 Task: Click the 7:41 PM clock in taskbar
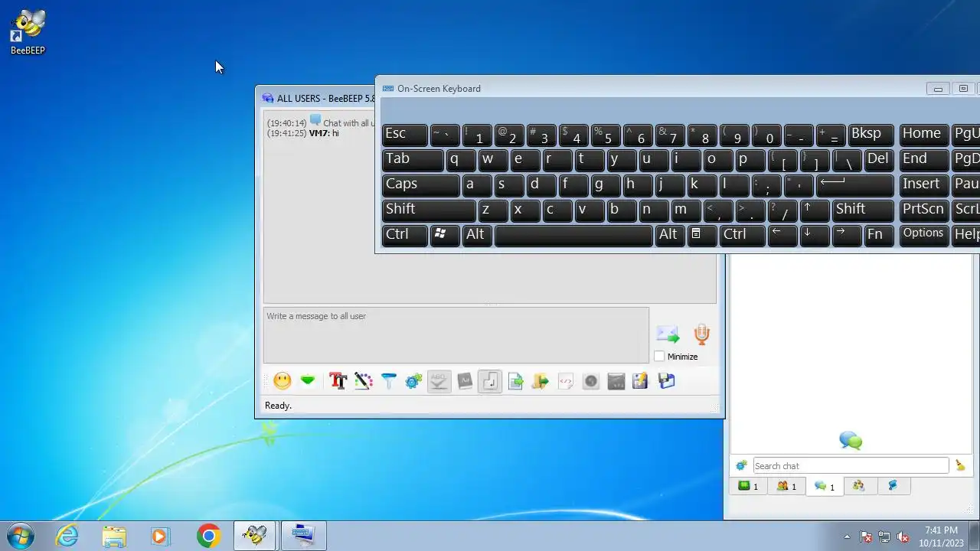click(x=941, y=530)
